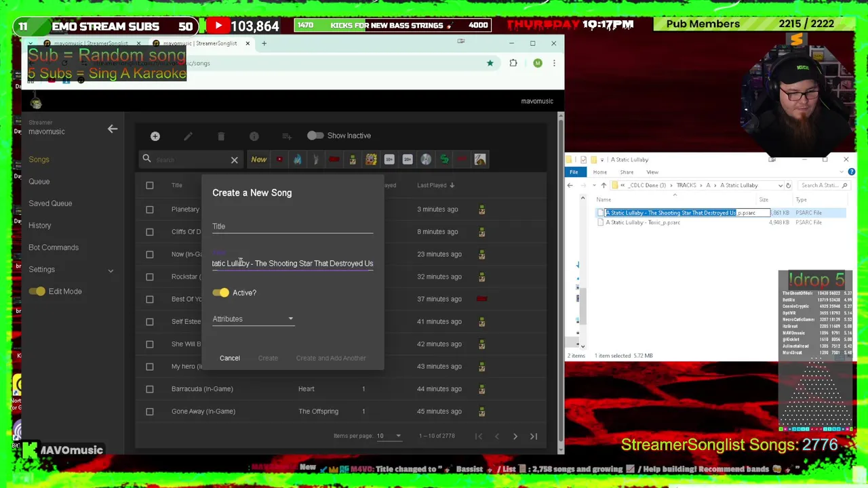The image size is (868, 488).
Task: Open the Home tab in File Explorer
Action: click(600, 172)
